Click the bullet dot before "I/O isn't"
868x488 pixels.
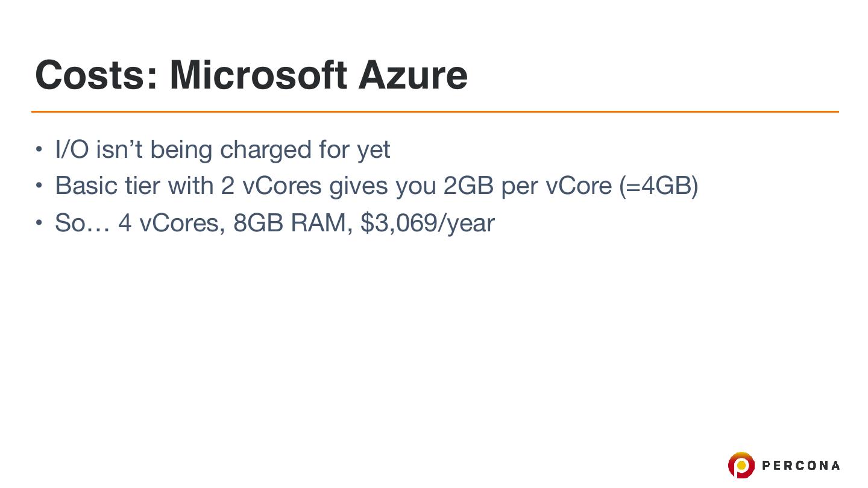pyautogui.click(x=39, y=149)
